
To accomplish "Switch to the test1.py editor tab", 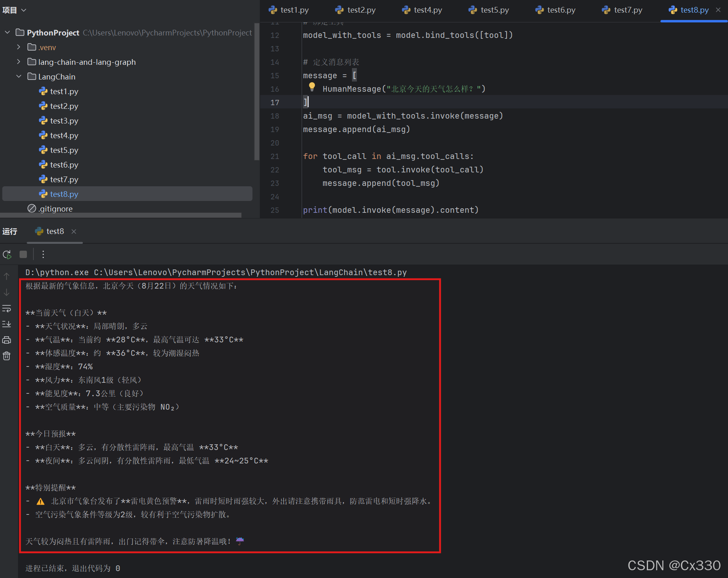I will click(289, 10).
